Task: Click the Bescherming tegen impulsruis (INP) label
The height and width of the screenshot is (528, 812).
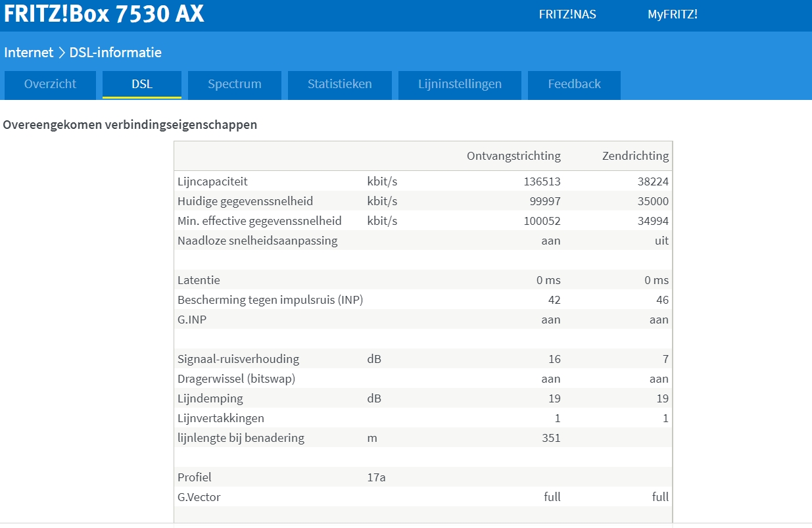Action: (x=270, y=300)
